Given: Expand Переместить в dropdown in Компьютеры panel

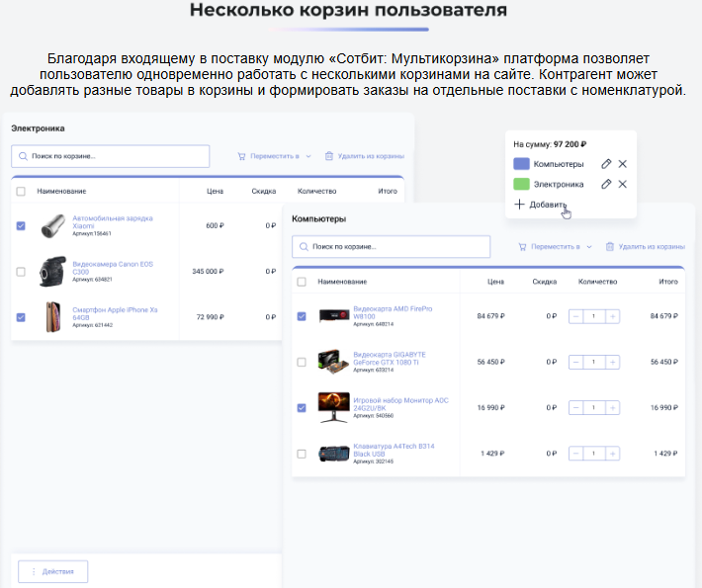Looking at the screenshot, I should click(589, 246).
